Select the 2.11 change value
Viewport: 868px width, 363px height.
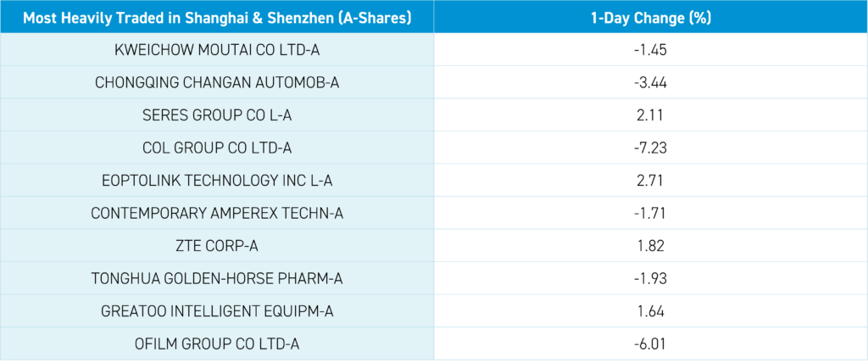(x=651, y=115)
